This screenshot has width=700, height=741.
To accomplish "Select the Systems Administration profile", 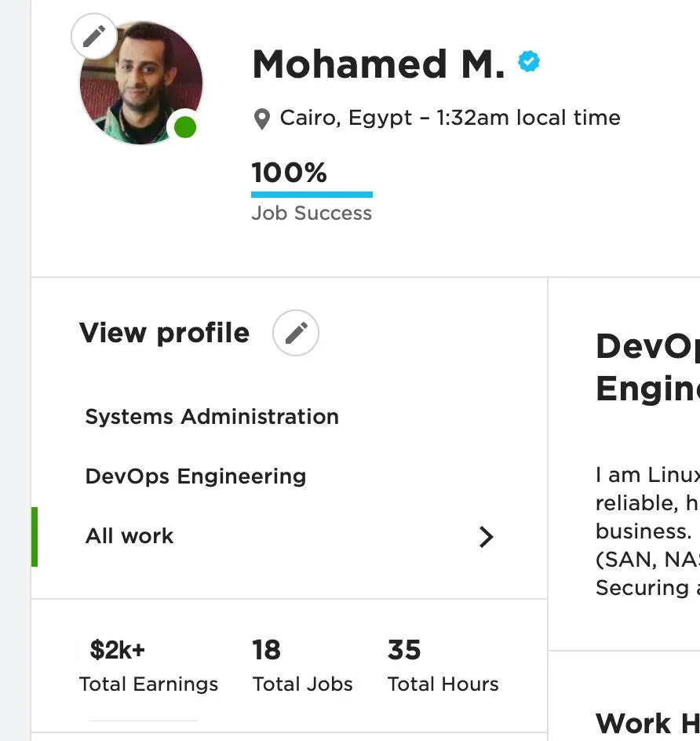I will coord(212,417).
